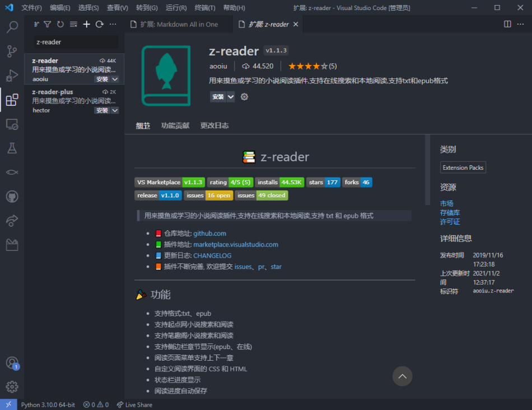
Task: Click Live Share in status bar
Action: click(x=134, y=405)
